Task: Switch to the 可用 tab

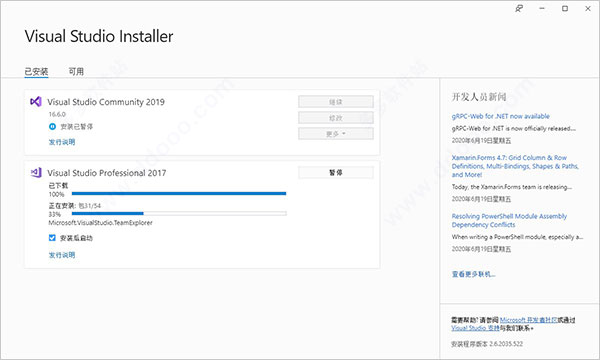Action: click(x=76, y=72)
